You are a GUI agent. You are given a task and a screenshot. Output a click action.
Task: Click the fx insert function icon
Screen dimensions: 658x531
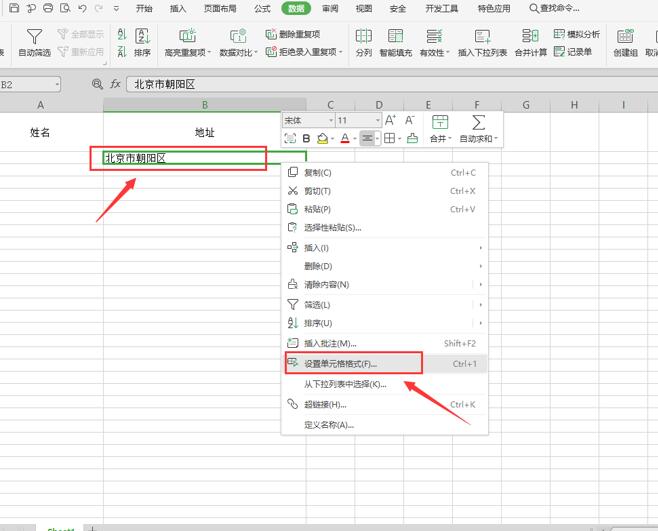pyautogui.click(x=115, y=84)
